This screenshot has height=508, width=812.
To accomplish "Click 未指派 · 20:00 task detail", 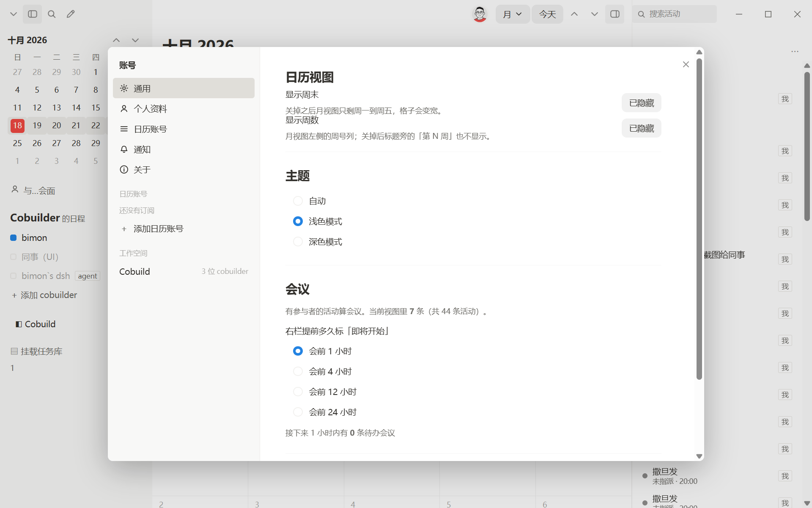I will 675,481.
